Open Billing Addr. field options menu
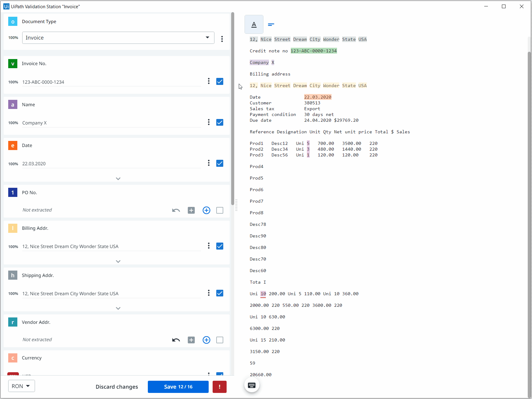The image size is (532, 399). pos(209,246)
